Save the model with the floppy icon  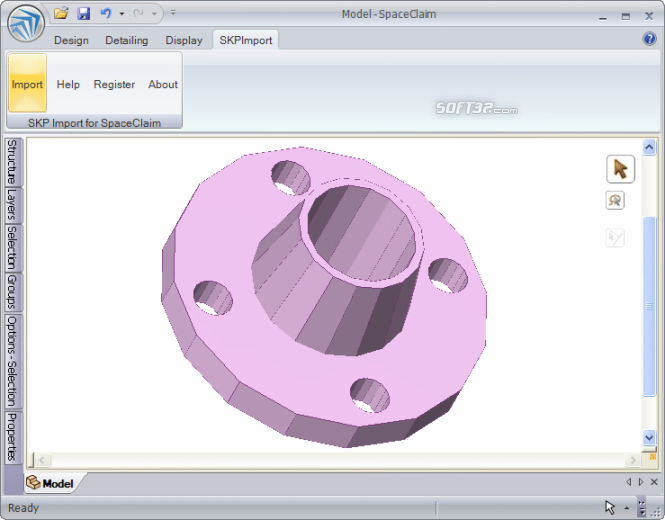(84, 13)
